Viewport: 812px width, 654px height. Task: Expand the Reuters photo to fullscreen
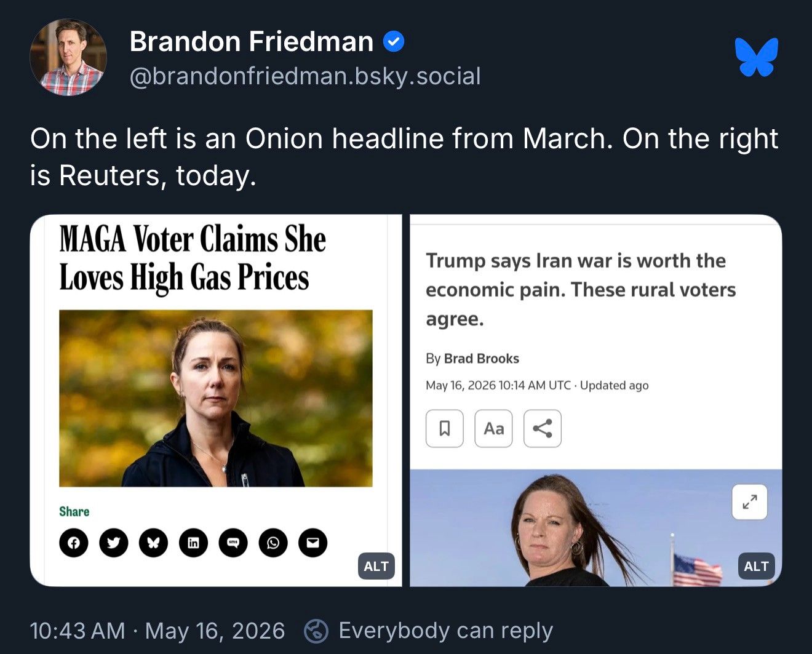(749, 502)
